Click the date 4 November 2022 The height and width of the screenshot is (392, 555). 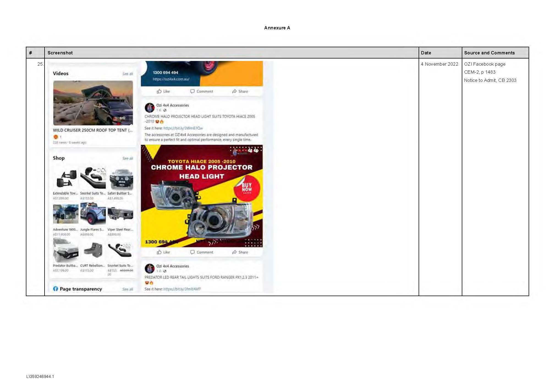coord(439,64)
